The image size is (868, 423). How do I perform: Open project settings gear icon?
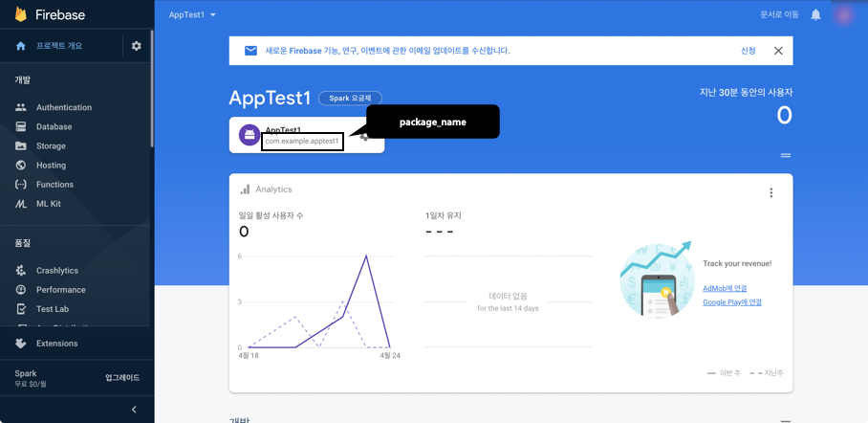pos(136,46)
